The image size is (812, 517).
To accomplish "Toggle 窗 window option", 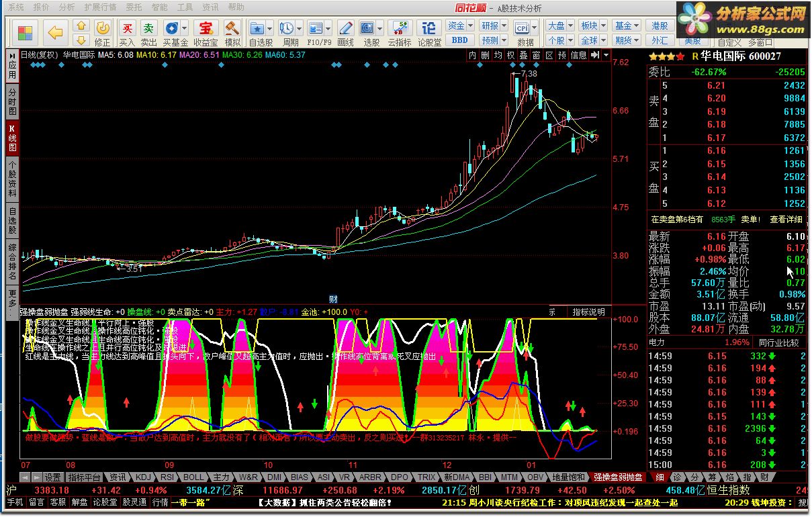I will coord(536,56).
